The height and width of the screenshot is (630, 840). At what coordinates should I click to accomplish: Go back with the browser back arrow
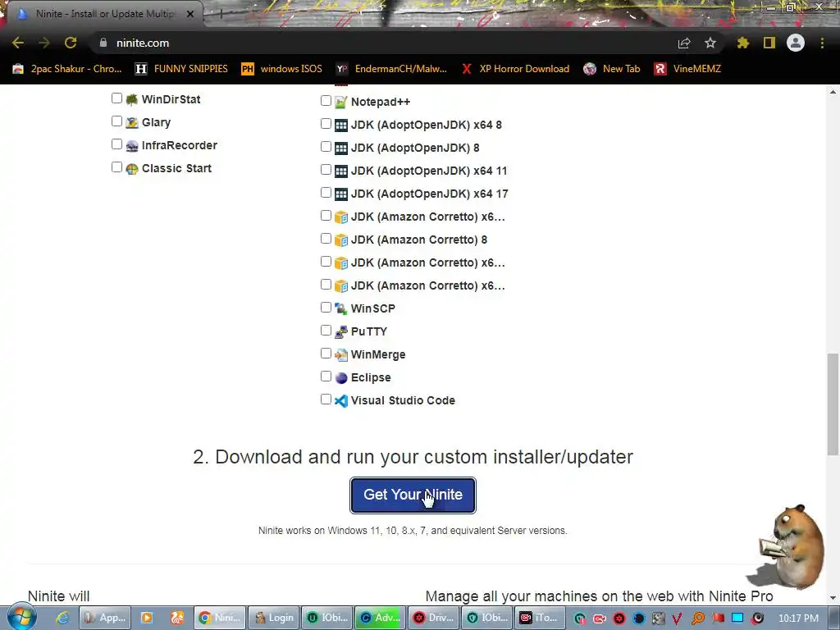[x=18, y=43]
